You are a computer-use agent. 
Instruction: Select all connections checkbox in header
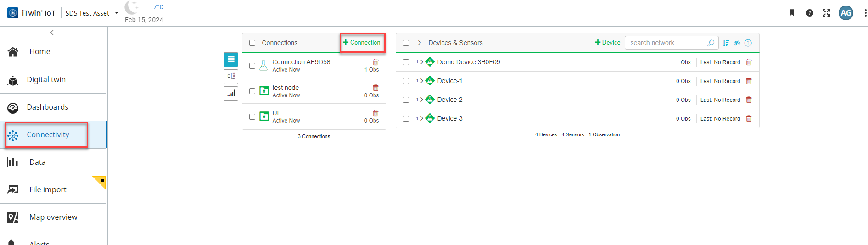252,43
